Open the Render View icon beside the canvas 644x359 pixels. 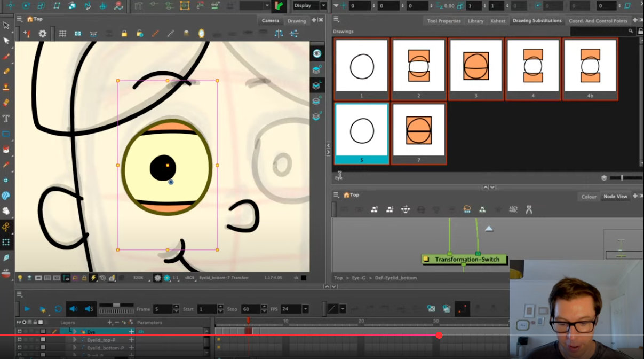click(x=317, y=54)
